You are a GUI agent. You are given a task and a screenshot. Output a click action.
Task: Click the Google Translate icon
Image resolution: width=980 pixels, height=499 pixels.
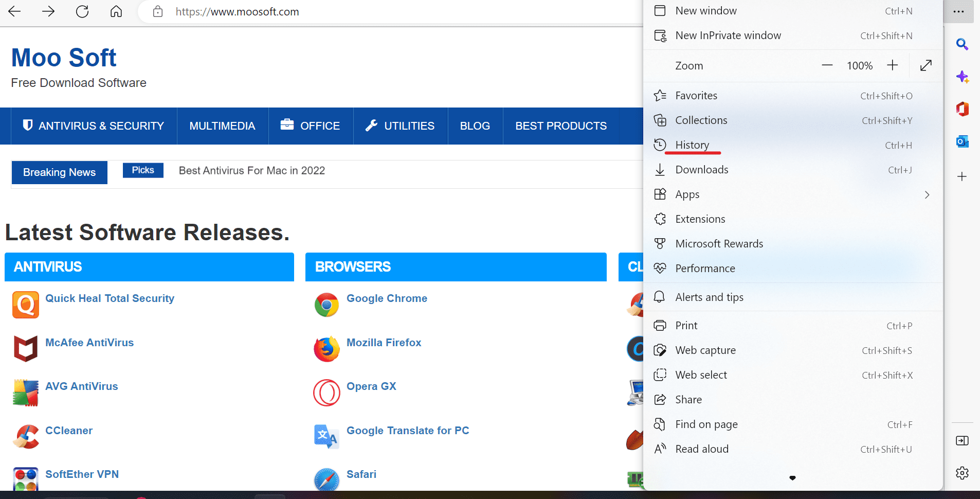coord(326,436)
